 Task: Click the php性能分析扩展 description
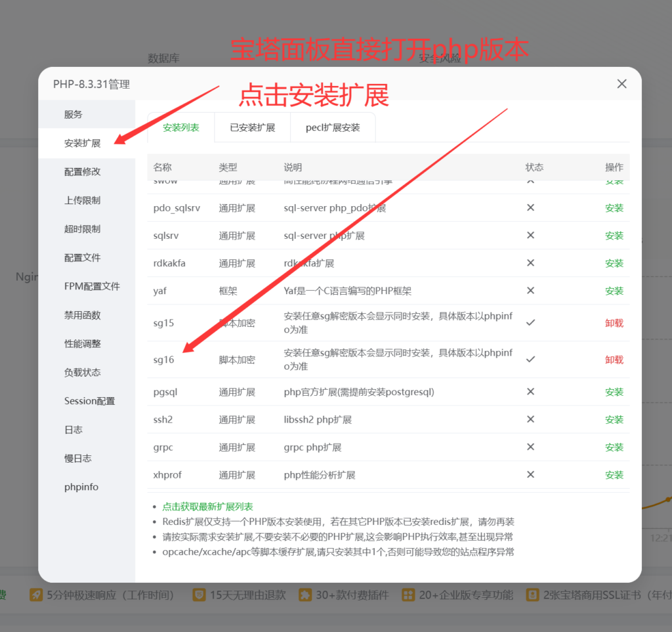coord(320,475)
